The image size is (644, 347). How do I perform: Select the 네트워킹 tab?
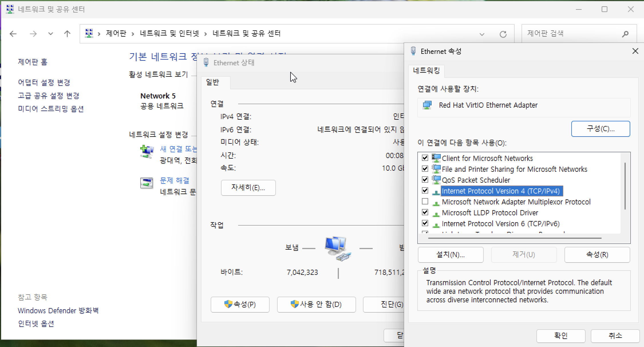point(426,71)
